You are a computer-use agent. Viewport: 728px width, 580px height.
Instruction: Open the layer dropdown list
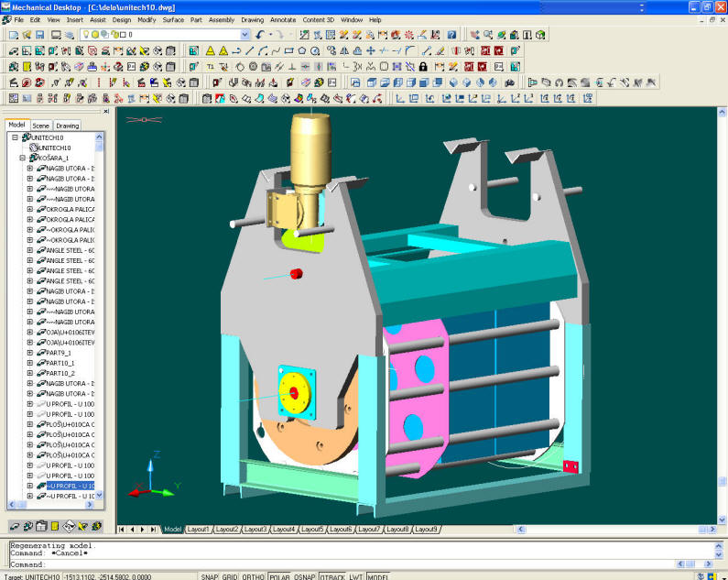tap(244, 35)
